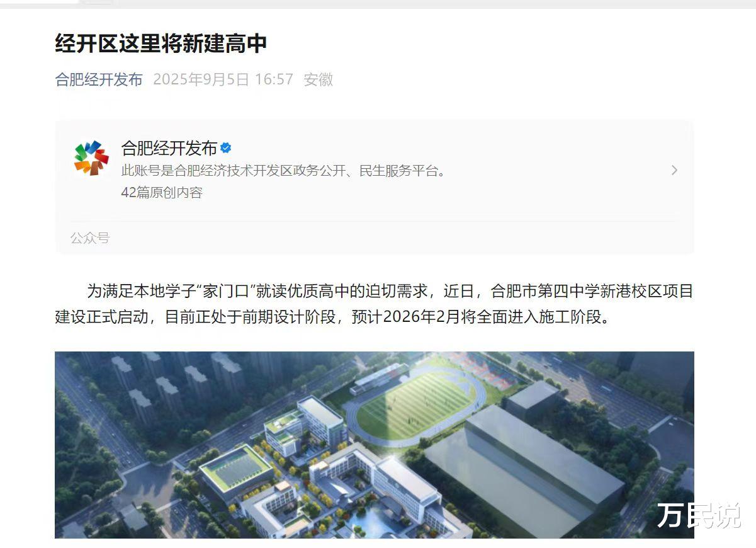Image resolution: width=756 pixels, height=548 pixels.
Task: Click the publish date 2025年9月5日 16:57
Action: click(223, 79)
